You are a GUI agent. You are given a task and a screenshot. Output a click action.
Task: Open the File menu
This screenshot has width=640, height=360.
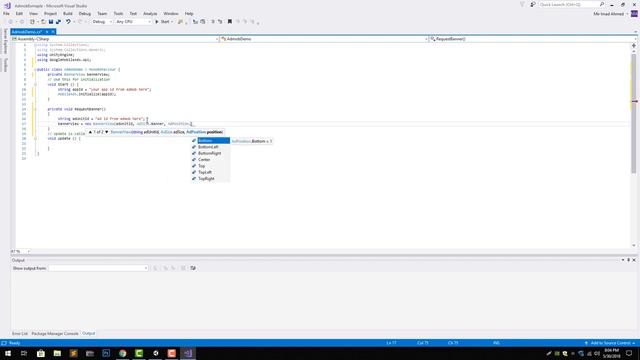pyautogui.click(x=6, y=13)
